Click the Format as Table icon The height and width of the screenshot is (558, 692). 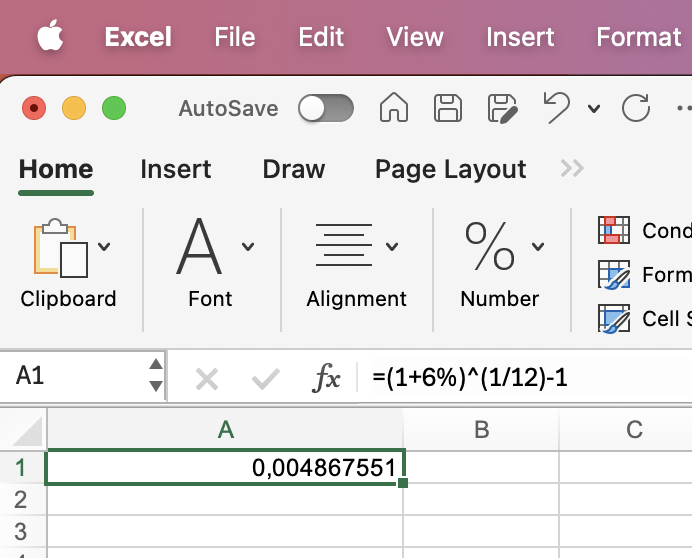613,274
